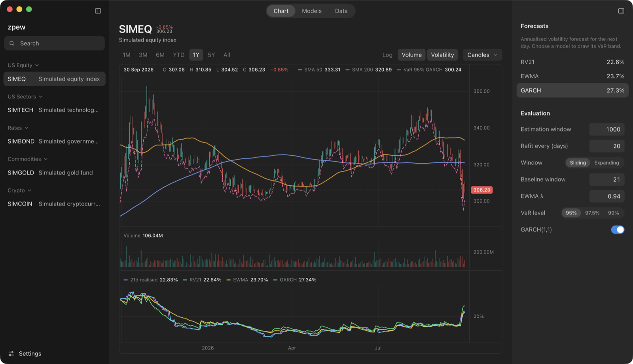Switch to the Data tab
Screen dimensions: 633x364
341,11
